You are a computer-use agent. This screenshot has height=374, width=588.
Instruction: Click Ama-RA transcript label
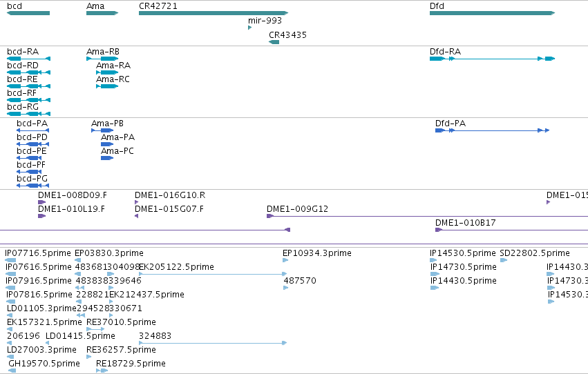pos(113,66)
